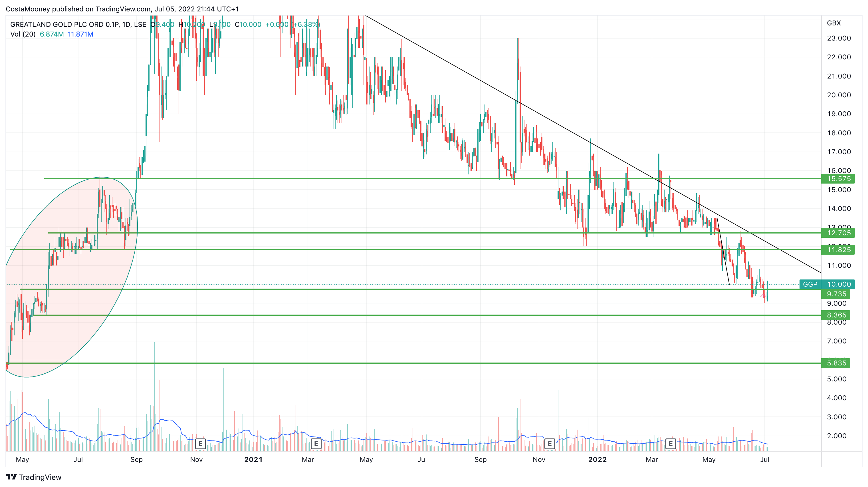Click the 10.000 current price label
This screenshot has height=487, width=868.
[x=838, y=284]
